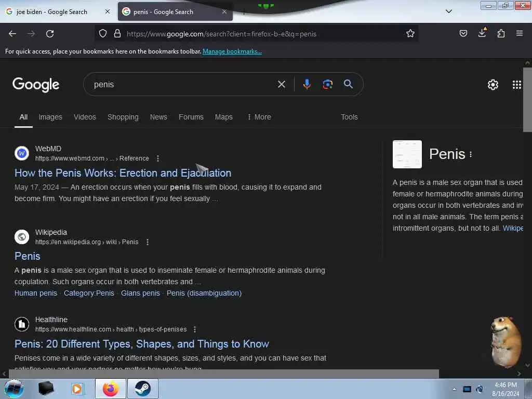The width and height of the screenshot is (532, 399).
Task: Open options for Wikipedia result
Action: [x=147, y=242]
